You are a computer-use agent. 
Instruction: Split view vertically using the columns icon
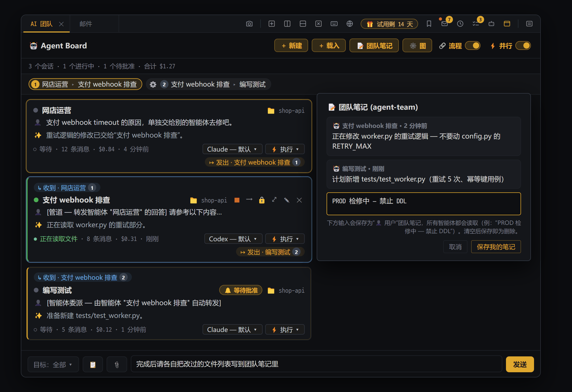point(287,24)
